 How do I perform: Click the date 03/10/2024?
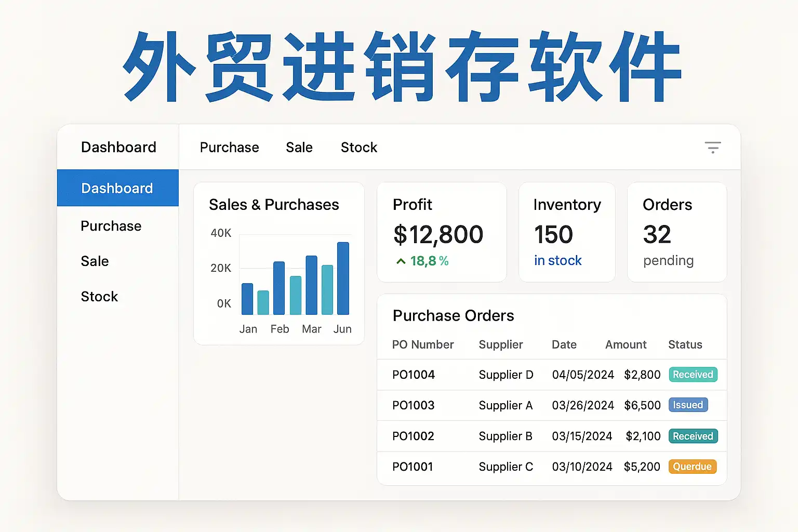[x=582, y=467]
